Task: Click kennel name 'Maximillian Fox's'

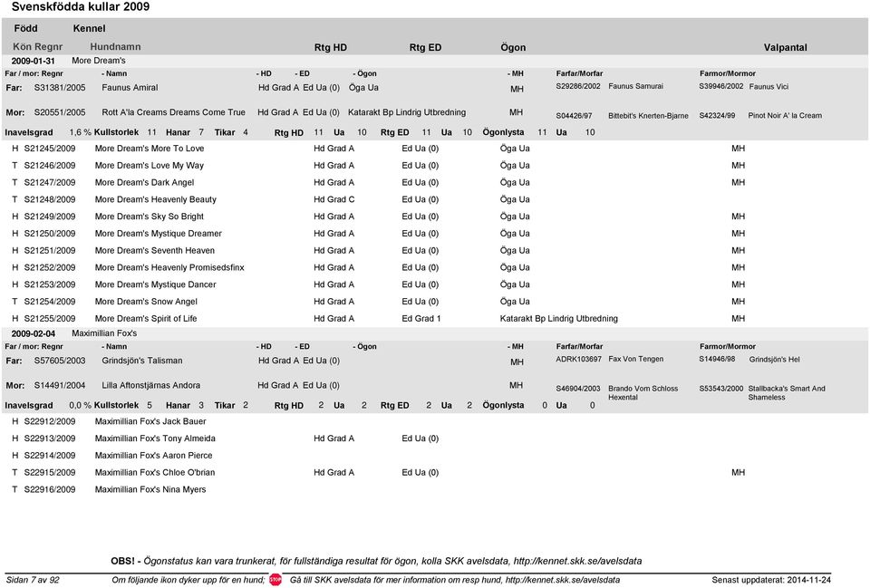Action: click(104, 333)
